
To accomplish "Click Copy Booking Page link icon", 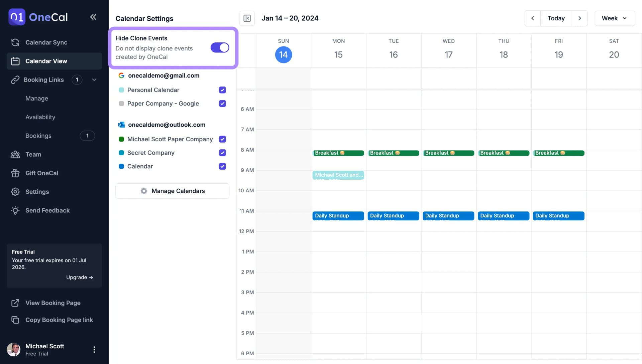I will click(15, 320).
